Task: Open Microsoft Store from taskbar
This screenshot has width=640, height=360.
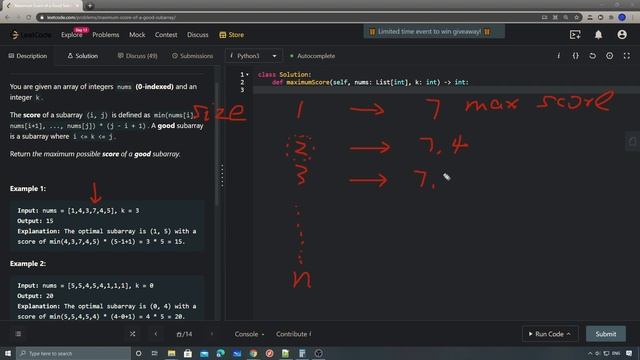Action: point(188,353)
